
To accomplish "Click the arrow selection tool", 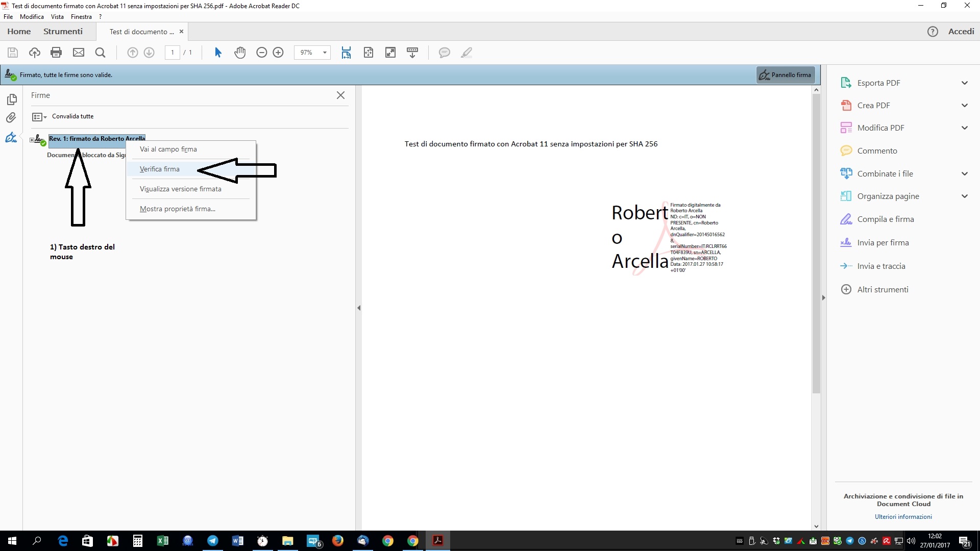I will [x=218, y=53].
